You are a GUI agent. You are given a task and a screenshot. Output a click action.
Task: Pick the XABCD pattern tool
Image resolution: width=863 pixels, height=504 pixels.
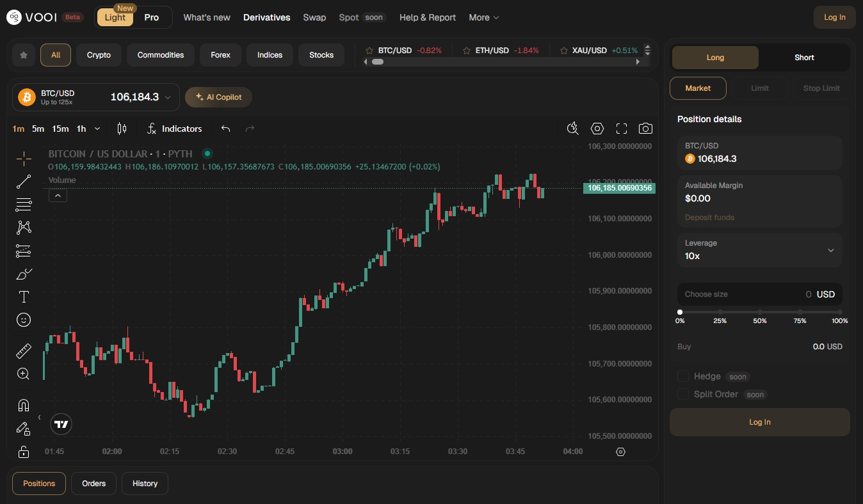point(24,228)
